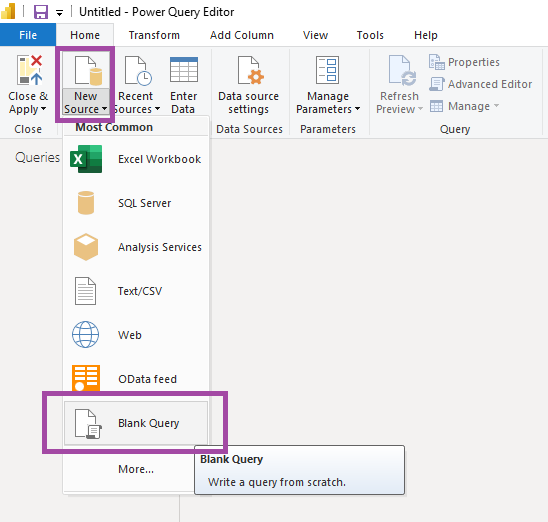
Task: Select the OData feed icon
Action: tap(86, 378)
